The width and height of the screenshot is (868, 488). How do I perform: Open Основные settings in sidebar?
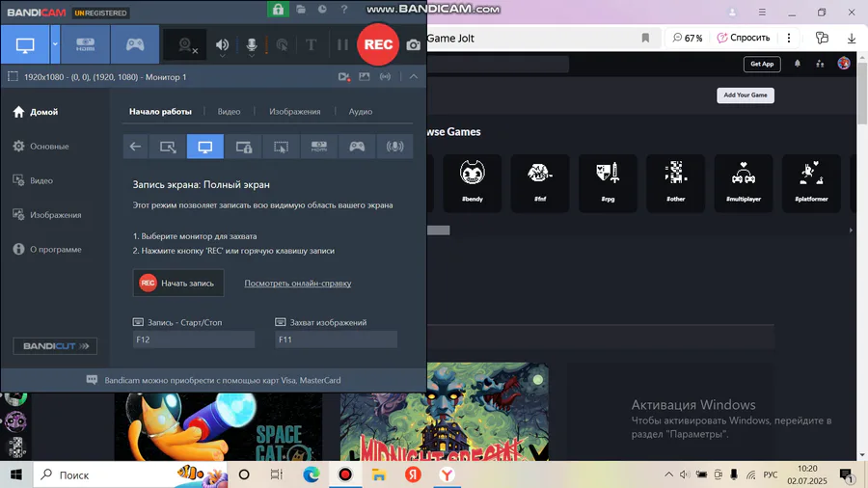[x=41, y=146]
